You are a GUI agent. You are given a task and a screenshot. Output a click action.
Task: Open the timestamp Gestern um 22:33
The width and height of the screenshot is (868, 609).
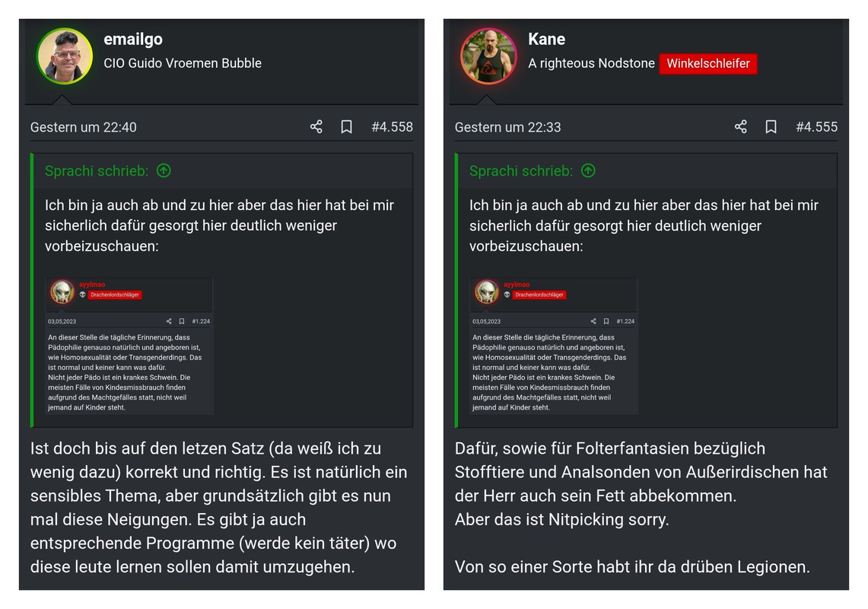(507, 127)
